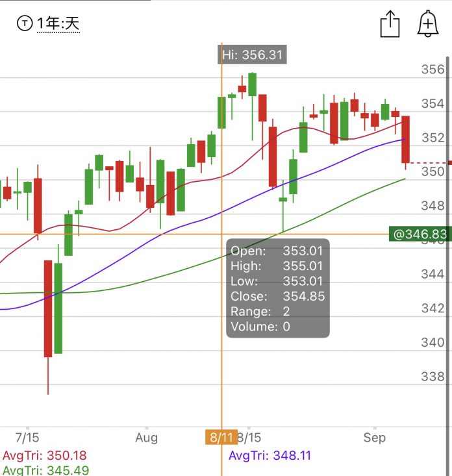Tap the 7/15 date axis label
Image resolution: width=452 pixels, height=476 pixels.
pyautogui.click(x=27, y=437)
